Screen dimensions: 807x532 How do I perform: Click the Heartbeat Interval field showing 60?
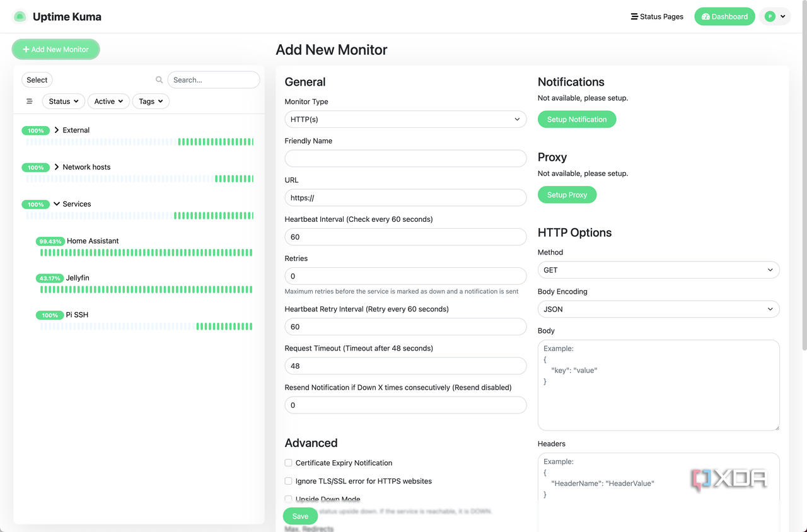click(405, 237)
